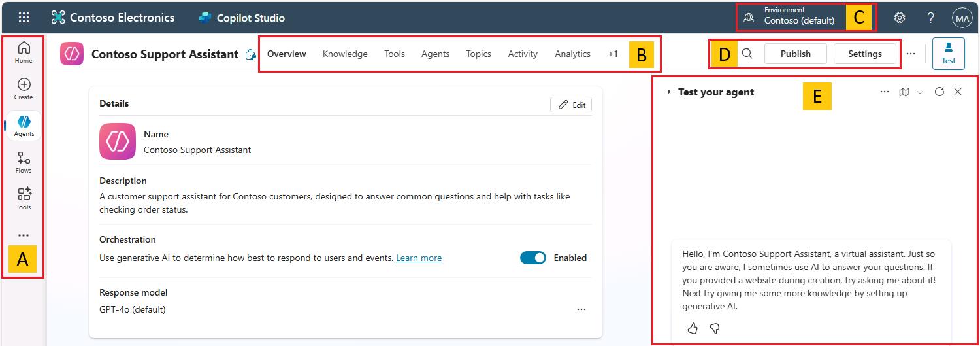
Task: Click the GPT-4o (default) text
Action: 133,309
